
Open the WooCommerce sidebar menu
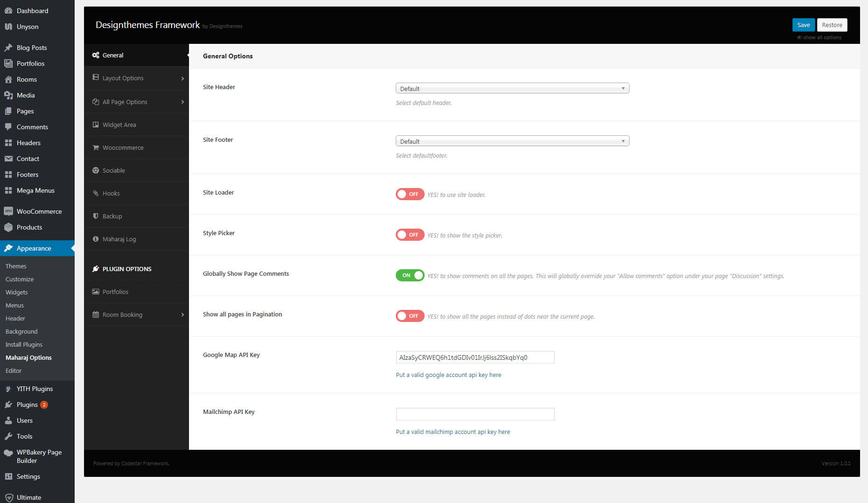coord(39,211)
